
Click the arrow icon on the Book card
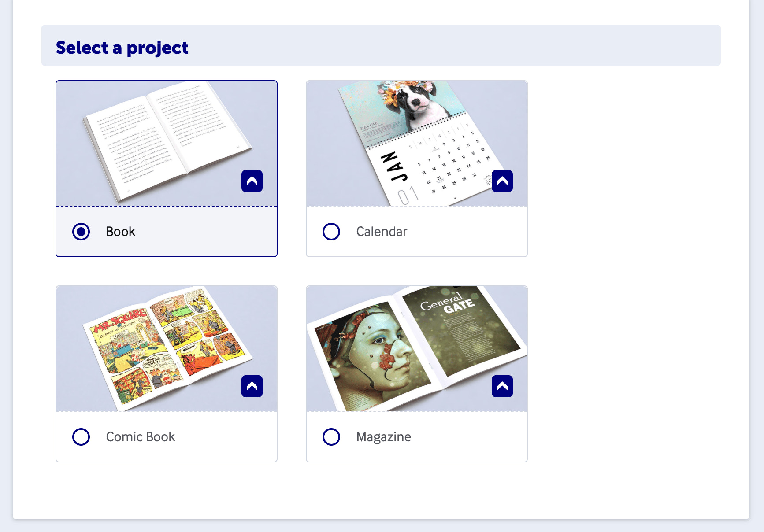[x=252, y=181]
